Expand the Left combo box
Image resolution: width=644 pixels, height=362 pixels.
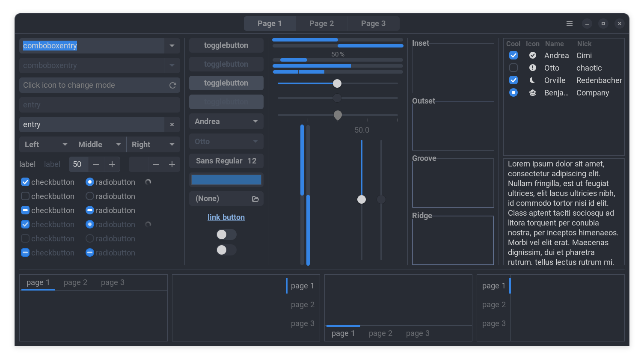pos(45,144)
